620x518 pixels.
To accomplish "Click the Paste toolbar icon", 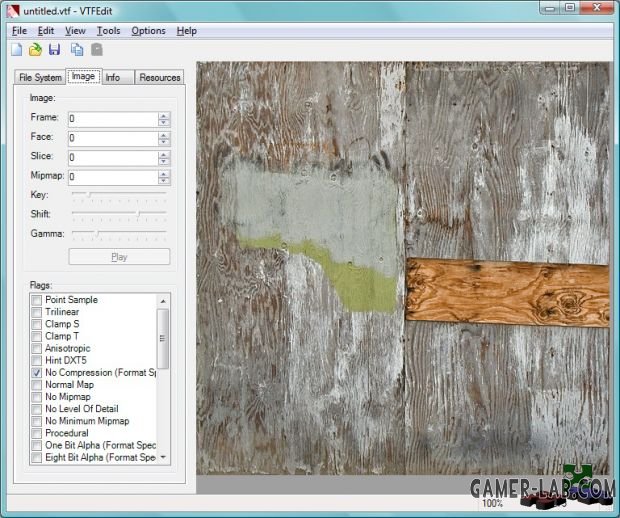I will point(97,50).
